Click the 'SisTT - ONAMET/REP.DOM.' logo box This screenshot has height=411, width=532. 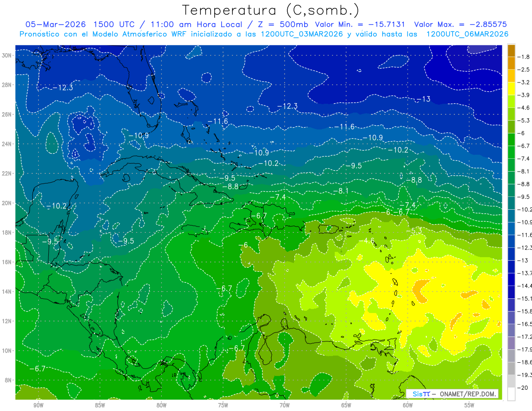tap(452, 394)
